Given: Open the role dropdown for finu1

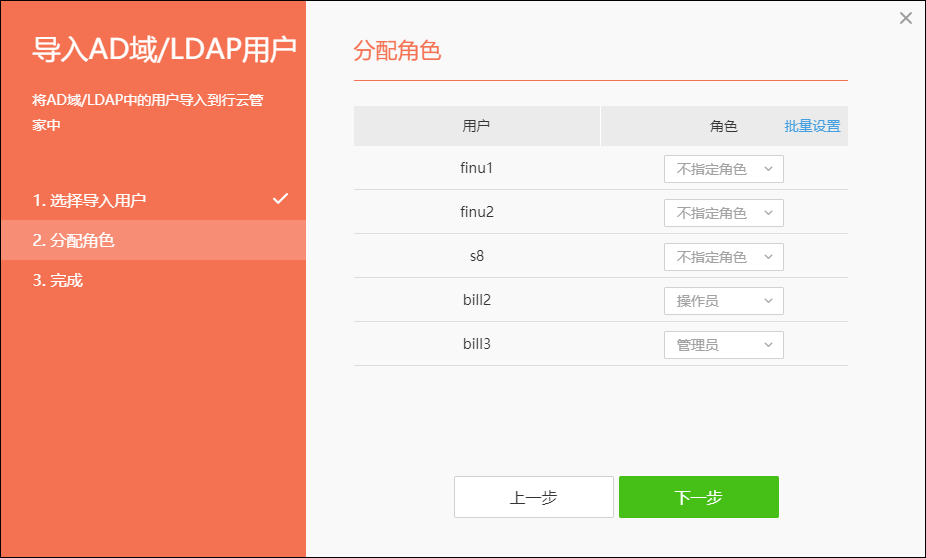Looking at the screenshot, I should tap(723, 169).
